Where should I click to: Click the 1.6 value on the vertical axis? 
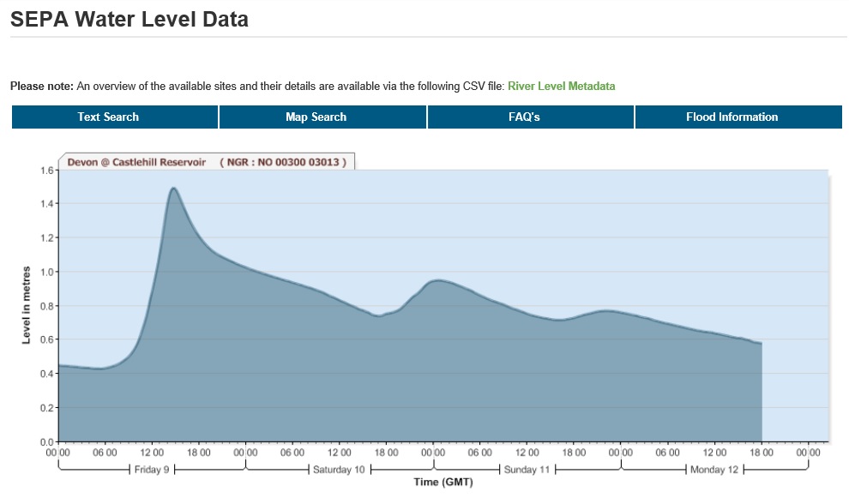click(46, 171)
